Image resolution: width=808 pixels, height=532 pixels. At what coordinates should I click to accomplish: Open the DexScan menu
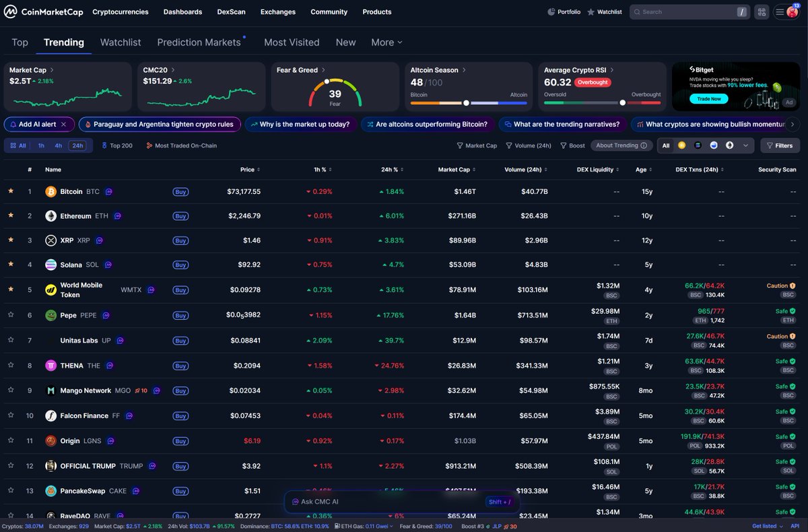pos(231,11)
